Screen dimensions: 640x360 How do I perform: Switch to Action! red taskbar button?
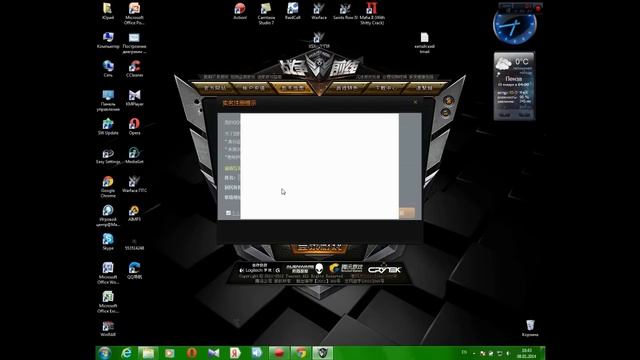[279, 353]
